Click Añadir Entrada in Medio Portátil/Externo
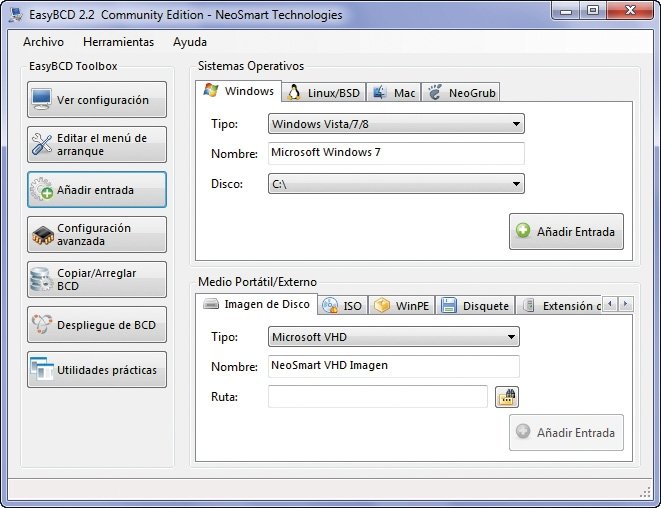 tap(566, 433)
